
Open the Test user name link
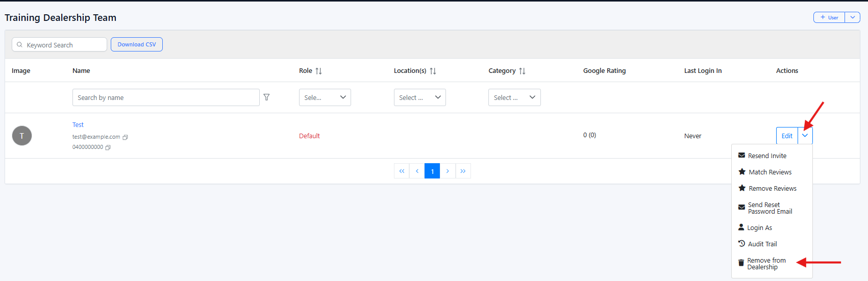coord(78,125)
